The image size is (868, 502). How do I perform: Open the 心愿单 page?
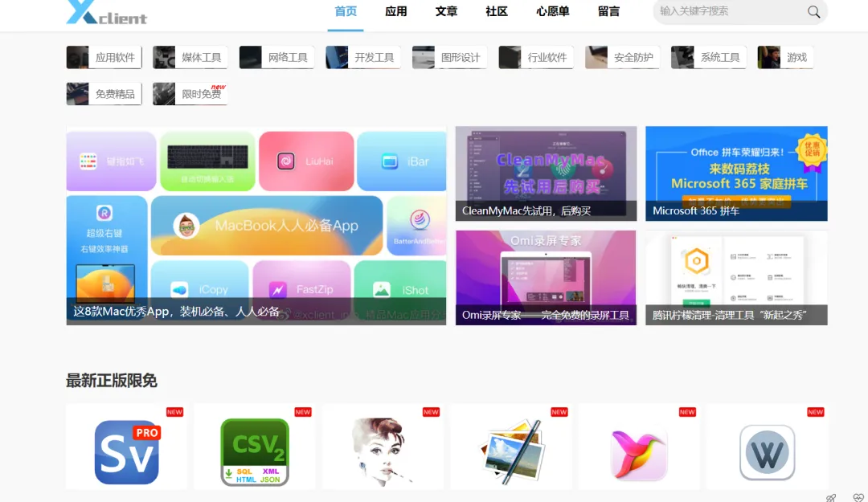(x=552, y=11)
